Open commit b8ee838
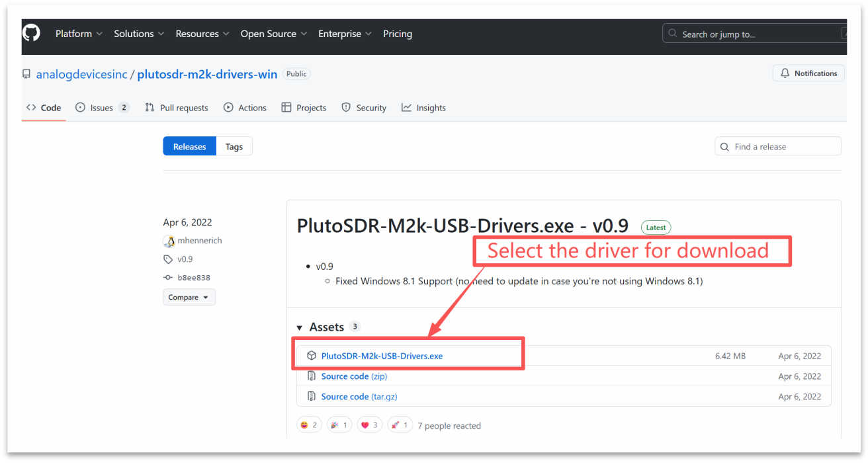 (194, 278)
